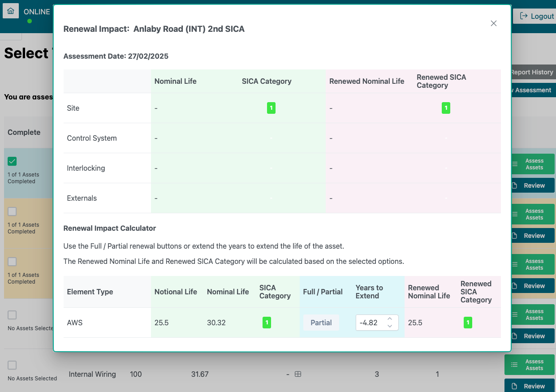Screen dimensions: 556x392
Task: Click the Partial renewal button for AWS
Action: click(x=321, y=323)
